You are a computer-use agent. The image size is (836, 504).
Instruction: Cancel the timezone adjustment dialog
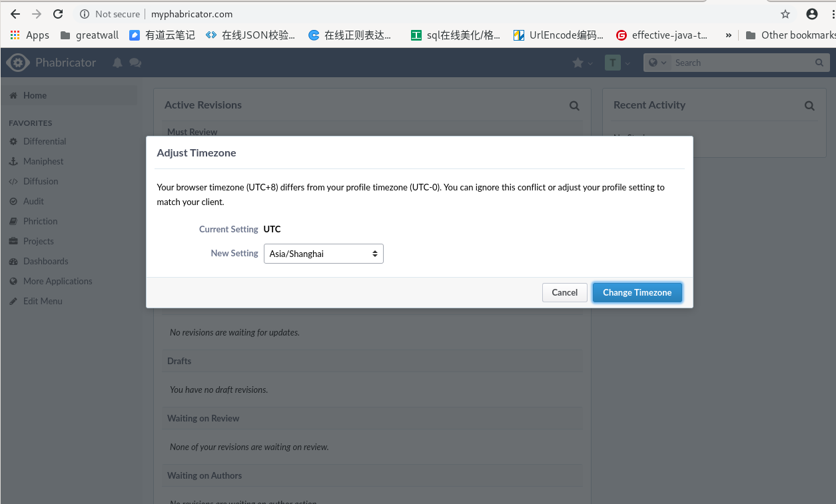coord(564,292)
